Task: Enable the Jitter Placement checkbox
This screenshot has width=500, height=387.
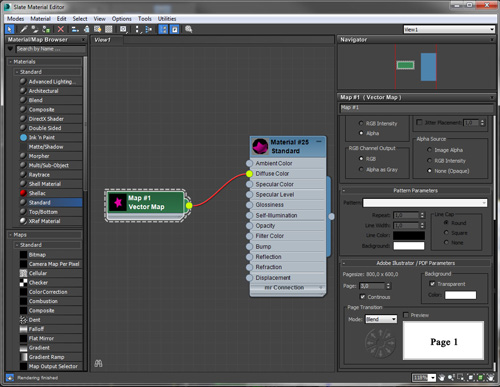Action: 419,122
